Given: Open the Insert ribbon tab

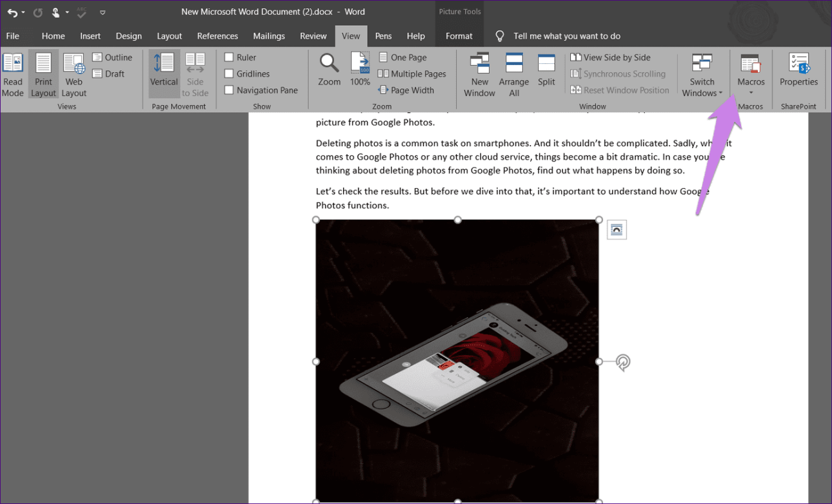Looking at the screenshot, I should pos(90,36).
